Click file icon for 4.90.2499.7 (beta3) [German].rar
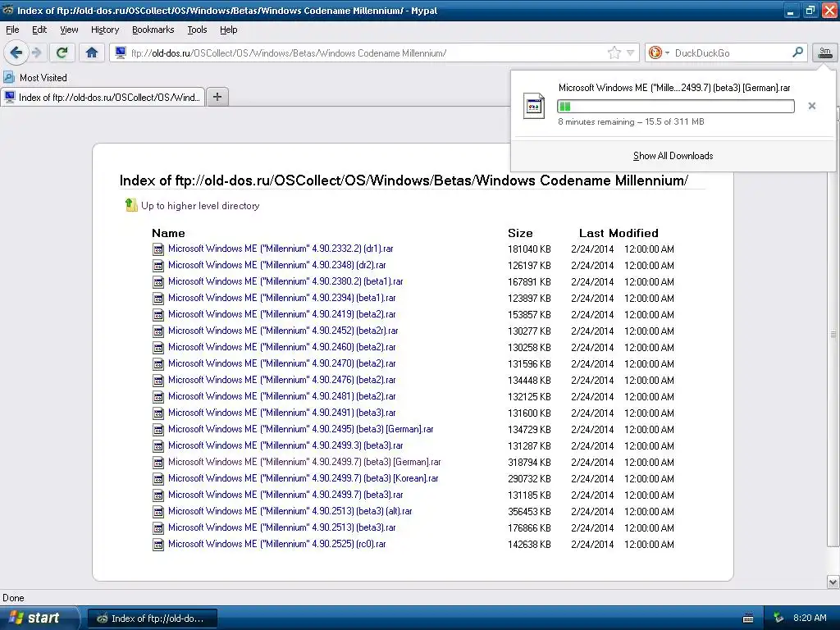 click(158, 463)
